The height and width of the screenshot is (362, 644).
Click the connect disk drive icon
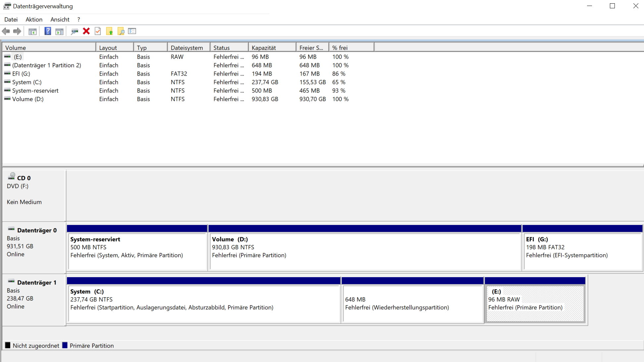(x=75, y=31)
